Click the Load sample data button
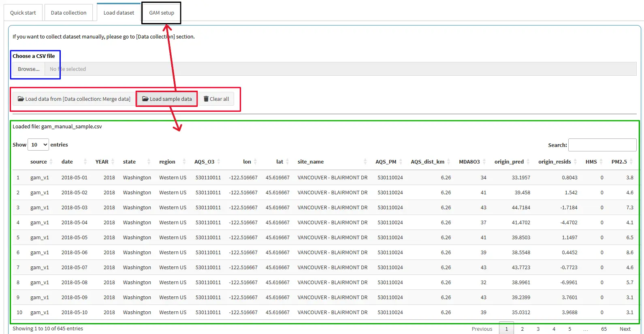The image size is (644, 334). (x=167, y=99)
